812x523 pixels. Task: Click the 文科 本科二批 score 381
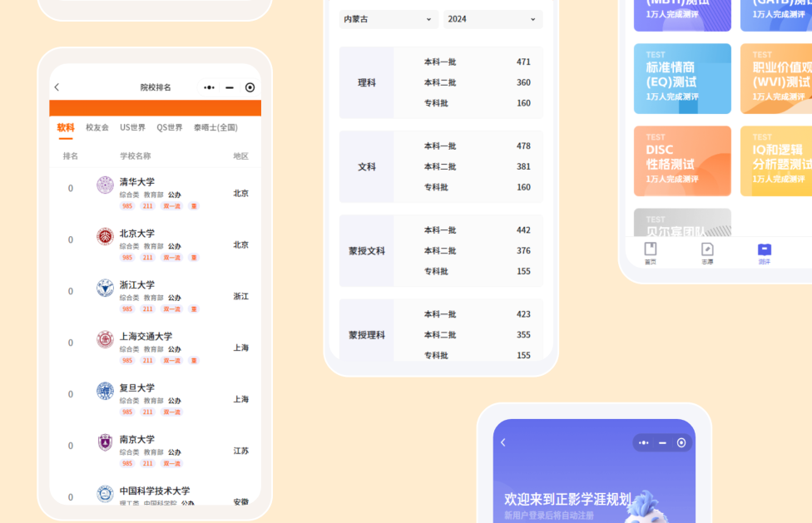pos(523,166)
